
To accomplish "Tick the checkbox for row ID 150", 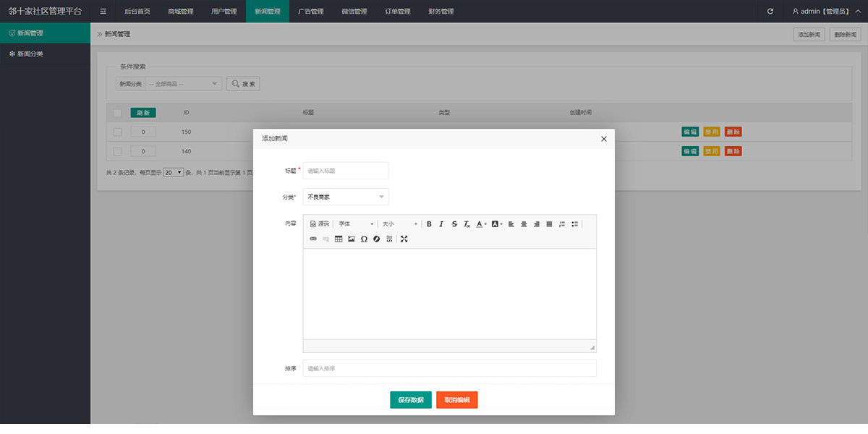I will (117, 132).
